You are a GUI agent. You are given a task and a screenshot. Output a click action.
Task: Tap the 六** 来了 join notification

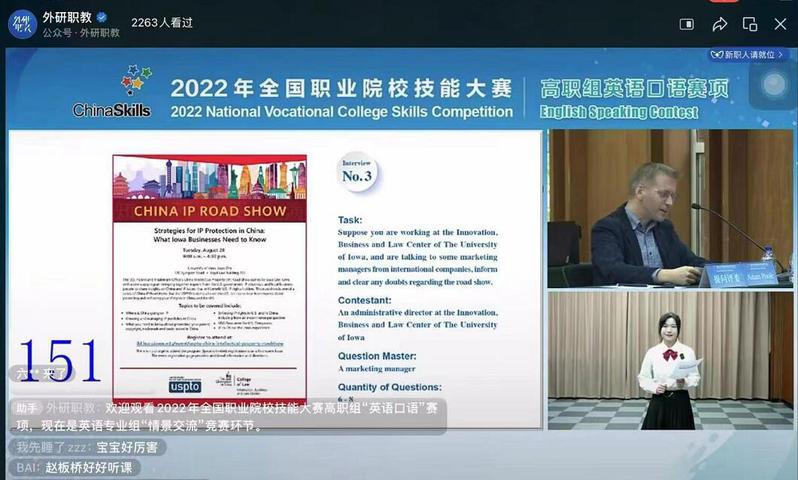click(x=42, y=373)
